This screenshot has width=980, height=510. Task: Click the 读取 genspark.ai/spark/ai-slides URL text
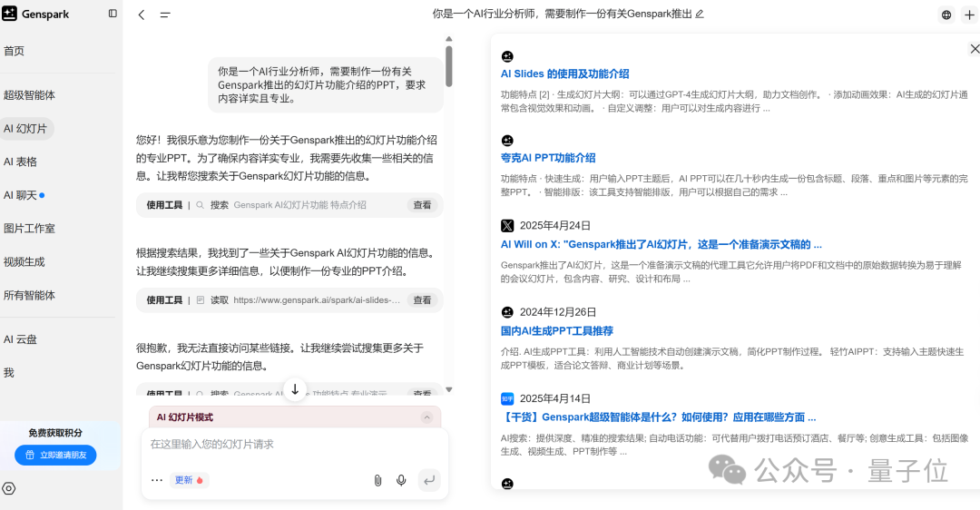pyautogui.click(x=317, y=300)
